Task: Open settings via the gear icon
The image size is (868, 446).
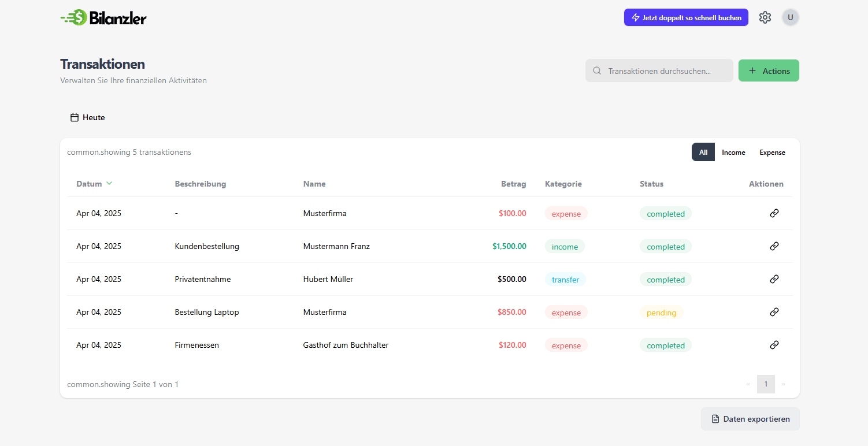Action: click(765, 17)
